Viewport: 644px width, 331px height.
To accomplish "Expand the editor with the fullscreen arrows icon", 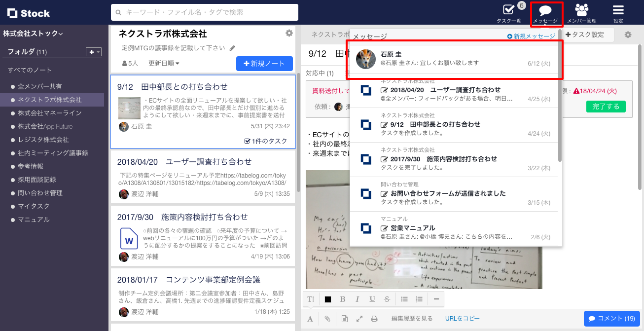I will (x=359, y=318).
